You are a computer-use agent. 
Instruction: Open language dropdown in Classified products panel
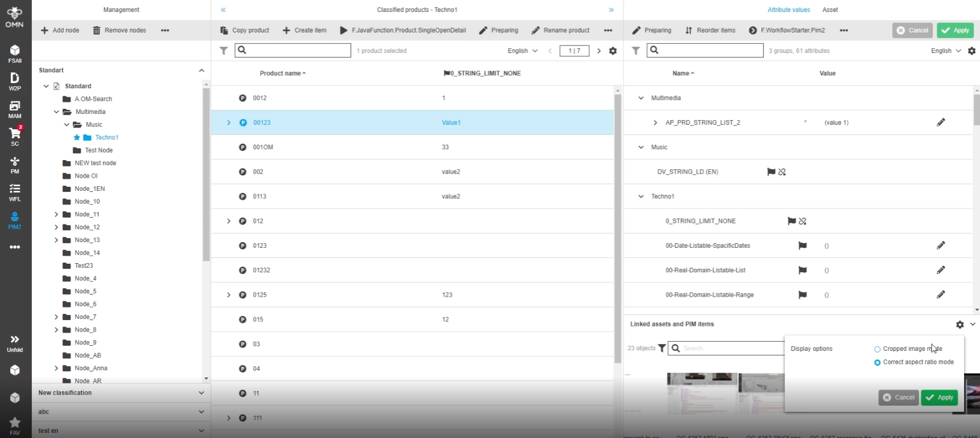(x=523, y=51)
